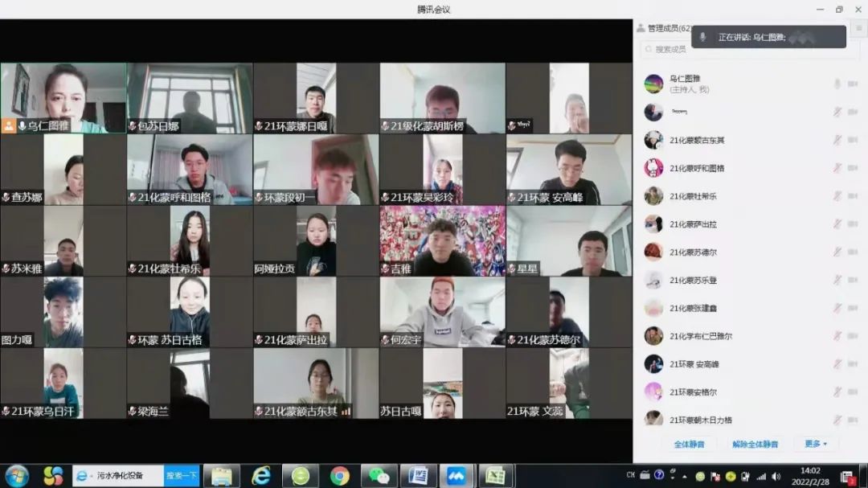Open Google Chrome from the taskbar
This screenshot has height=488, width=868.
340,476
